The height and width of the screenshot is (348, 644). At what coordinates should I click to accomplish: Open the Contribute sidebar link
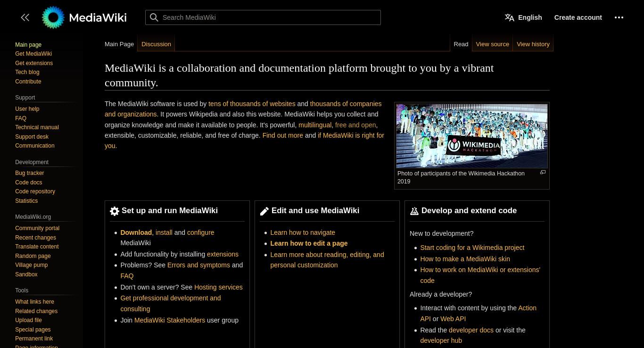coord(28,82)
